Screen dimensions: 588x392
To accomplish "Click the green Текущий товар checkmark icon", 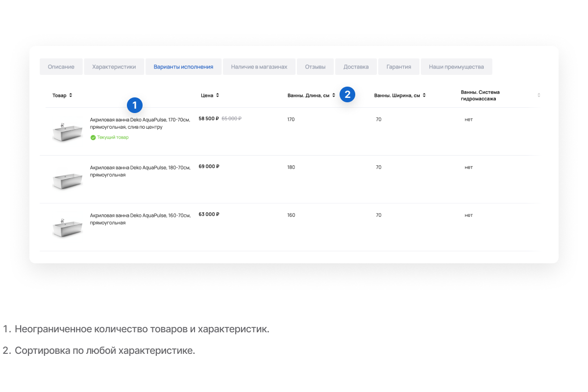I will coord(93,138).
